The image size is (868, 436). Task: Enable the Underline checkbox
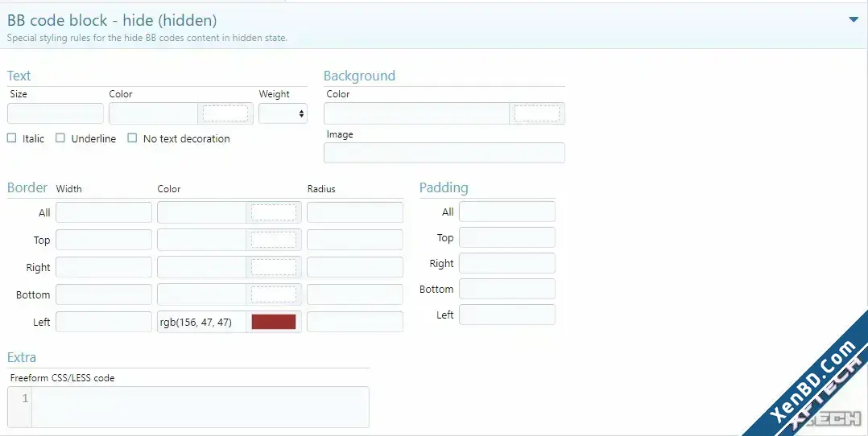pyautogui.click(x=60, y=138)
